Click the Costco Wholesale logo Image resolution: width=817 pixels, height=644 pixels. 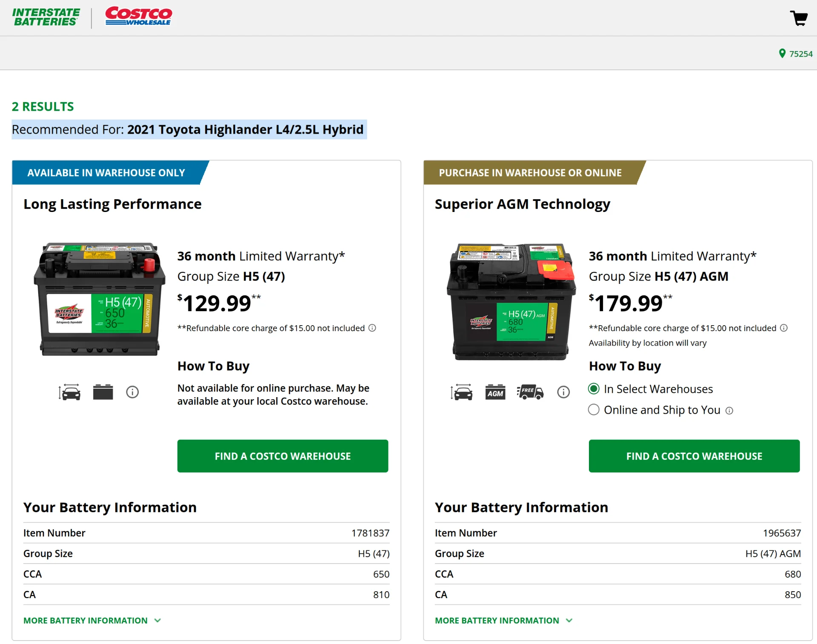139,16
